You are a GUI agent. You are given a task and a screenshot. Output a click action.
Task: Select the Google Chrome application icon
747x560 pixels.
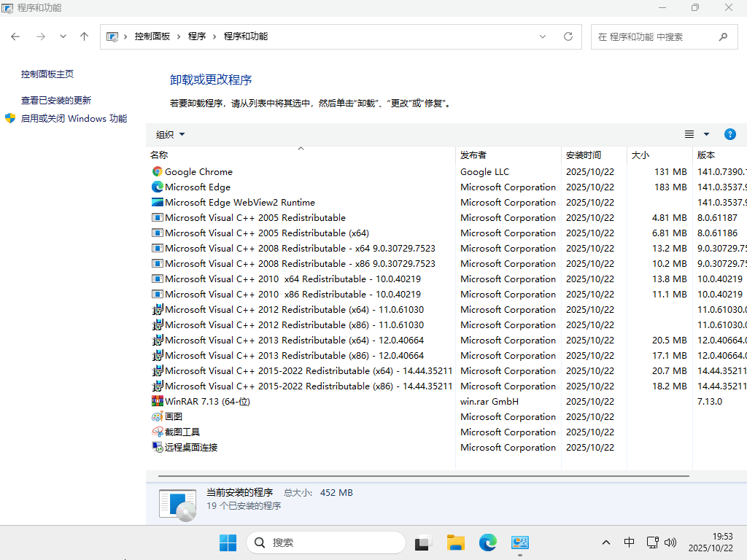156,171
